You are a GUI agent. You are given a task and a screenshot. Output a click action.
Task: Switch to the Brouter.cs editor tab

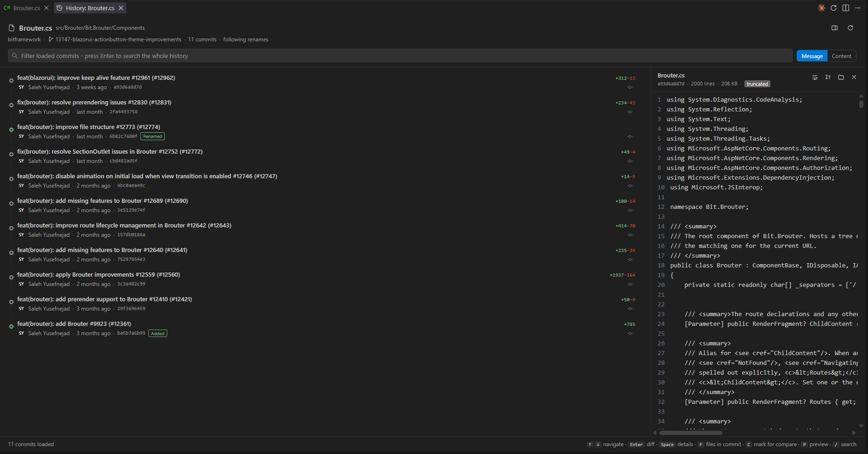tap(26, 8)
